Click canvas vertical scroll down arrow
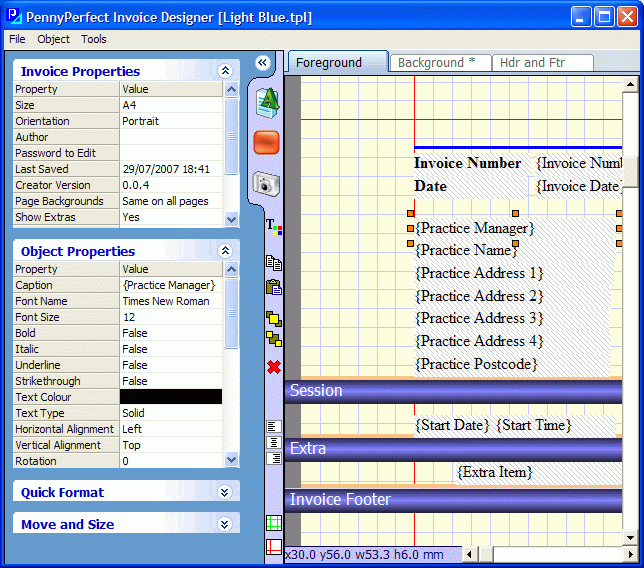This screenshot has height=568, width=644. tap(630, 537)
